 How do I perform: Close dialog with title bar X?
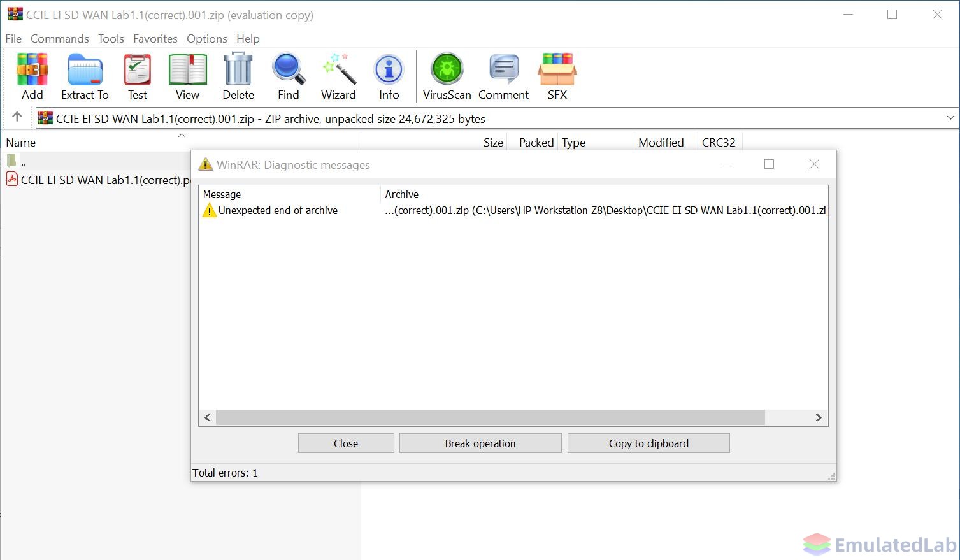coord(814,164)
